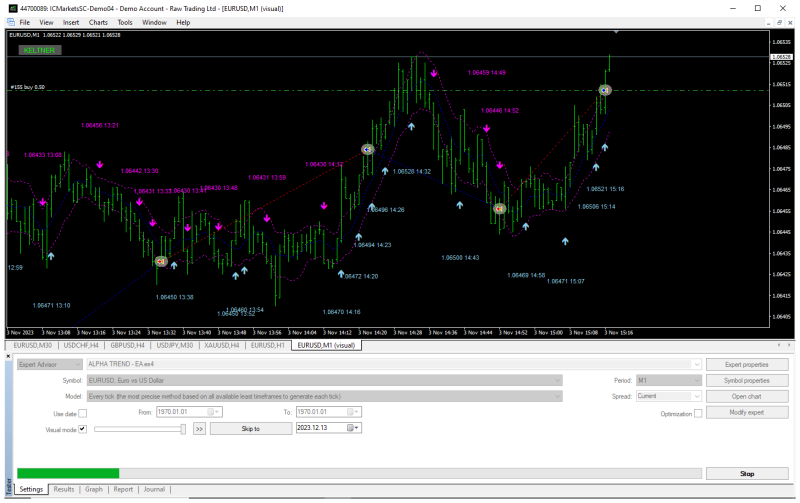Click the chart shift triangle marker at top

point(616,32)
